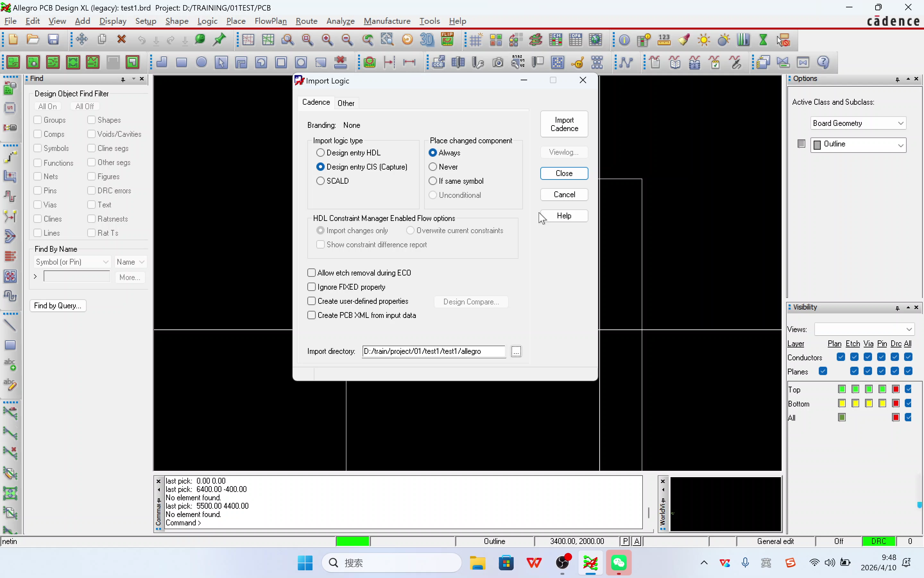Screen dimensions: 924x578
Task: Enable Allow etch removal during ECO
Action: tap(312, 273)
